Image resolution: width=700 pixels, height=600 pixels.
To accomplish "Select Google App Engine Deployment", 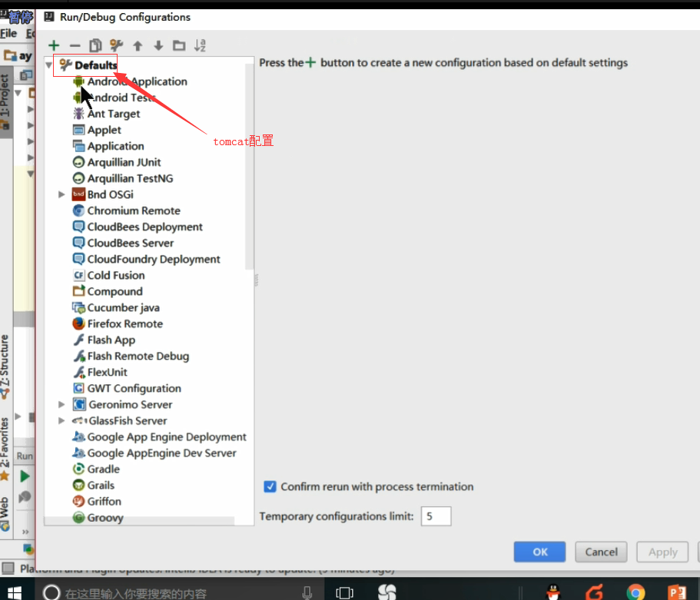I will coord(167,436).
